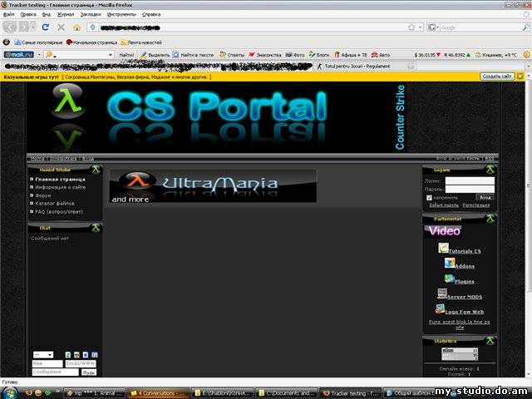Open 'FAQ (вопрос/ответ)' link

[x=59, y=211]
